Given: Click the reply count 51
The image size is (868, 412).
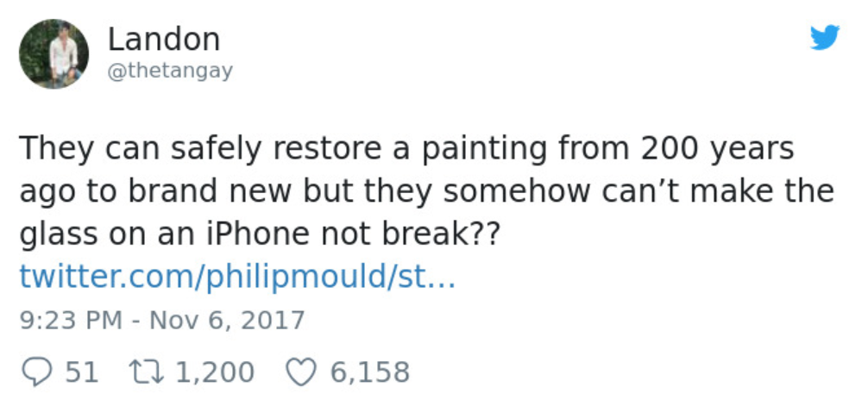Looking at the screenshot, I should (x=82, y=372).
